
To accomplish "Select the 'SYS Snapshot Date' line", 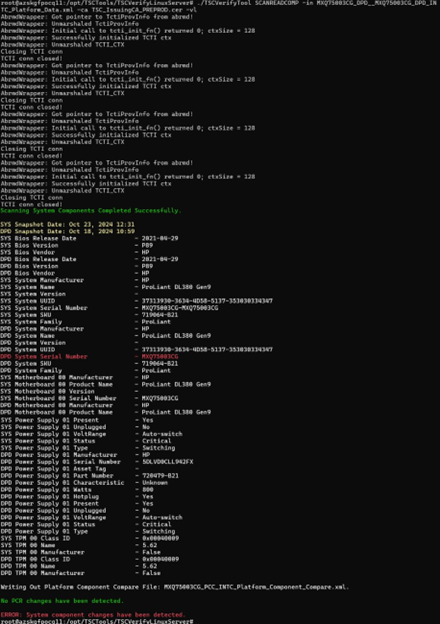I will pyautogui.click(x=67, y=224).
